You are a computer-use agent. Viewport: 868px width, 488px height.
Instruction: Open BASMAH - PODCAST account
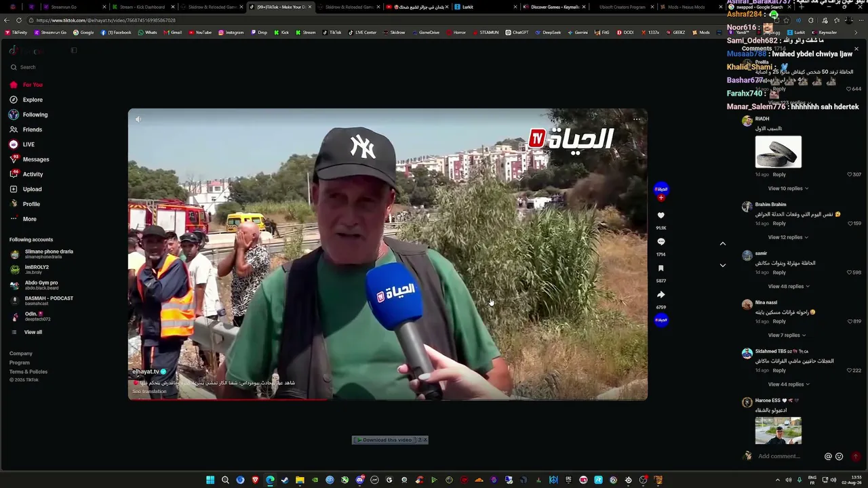42,301
